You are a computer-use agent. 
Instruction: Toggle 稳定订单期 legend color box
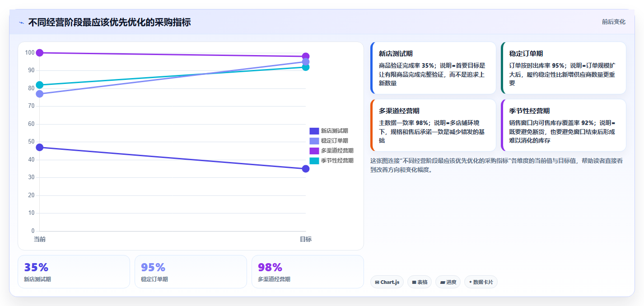pos(314,141)
